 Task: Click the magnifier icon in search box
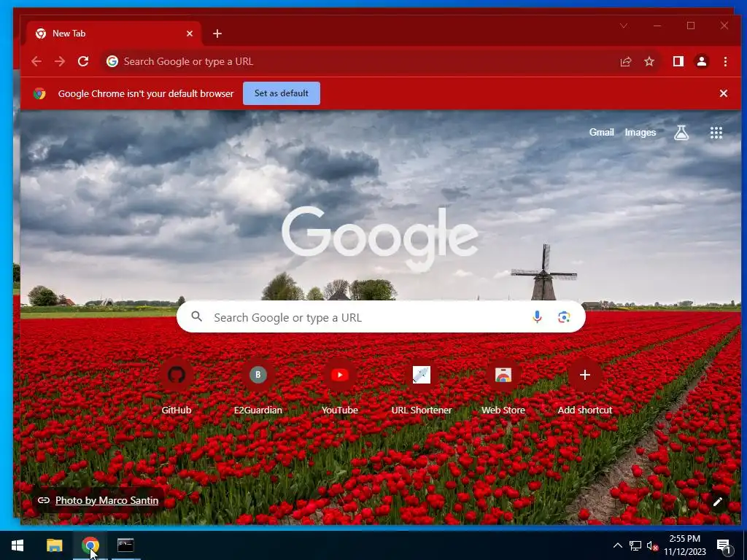[197, 316]
